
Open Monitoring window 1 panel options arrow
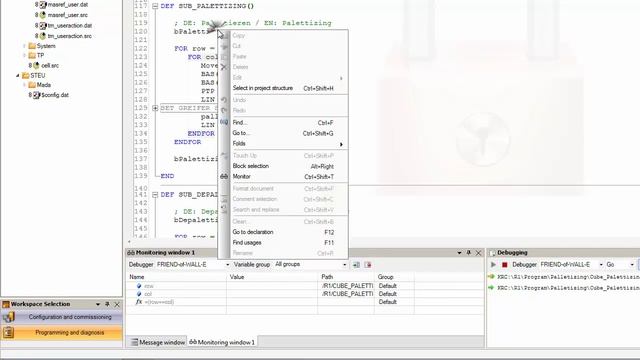[459, 253]
